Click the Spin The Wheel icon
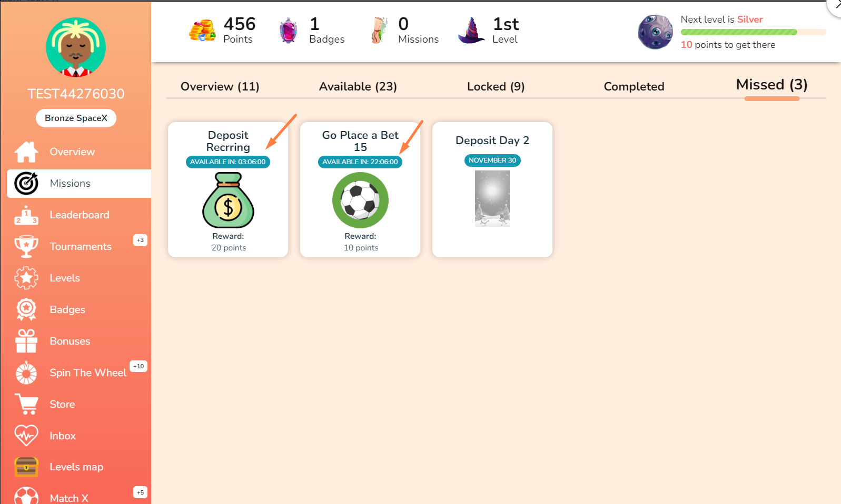Image resolution: width=841 pixels, height=504 pixels. click(26, 373)
